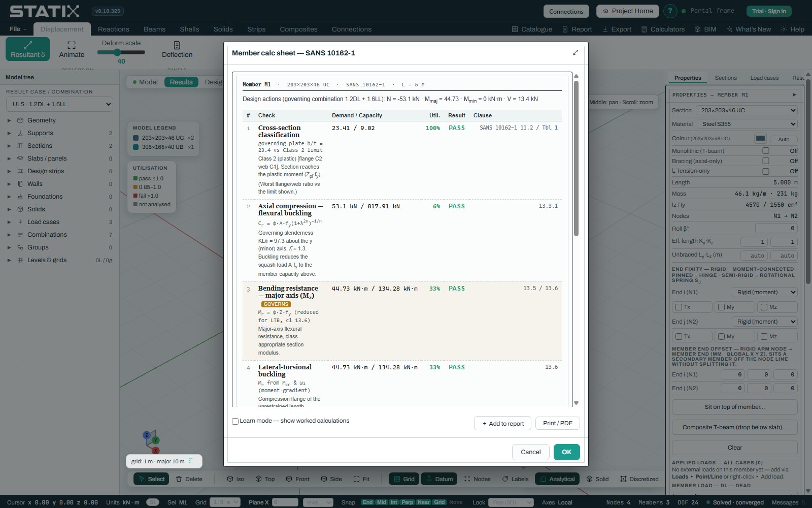Switch viewport to Model mode
This screenshot has width=812, height=508.
(x=145, y=82)
